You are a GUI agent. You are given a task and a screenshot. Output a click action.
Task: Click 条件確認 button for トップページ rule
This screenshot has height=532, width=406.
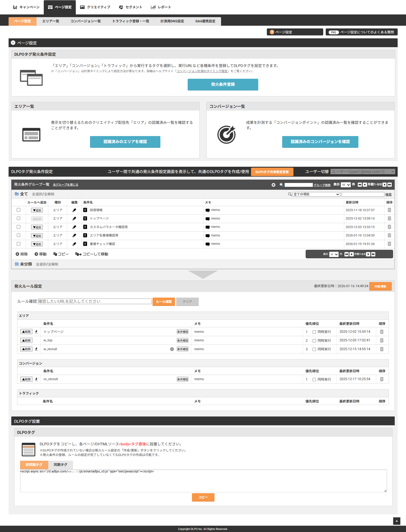tap(182, 332)
